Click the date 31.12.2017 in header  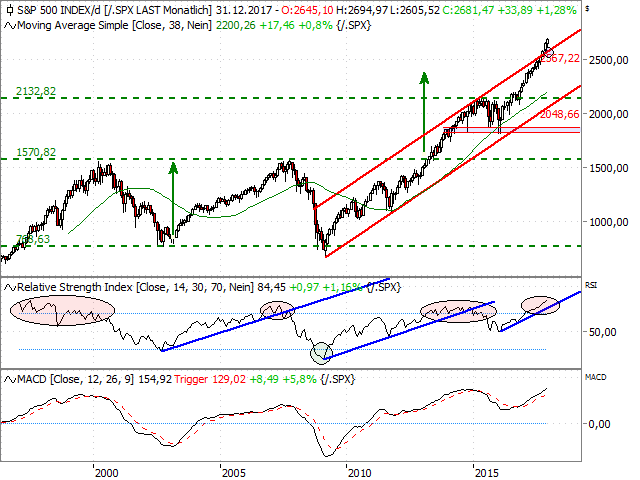tap(244, 10)
